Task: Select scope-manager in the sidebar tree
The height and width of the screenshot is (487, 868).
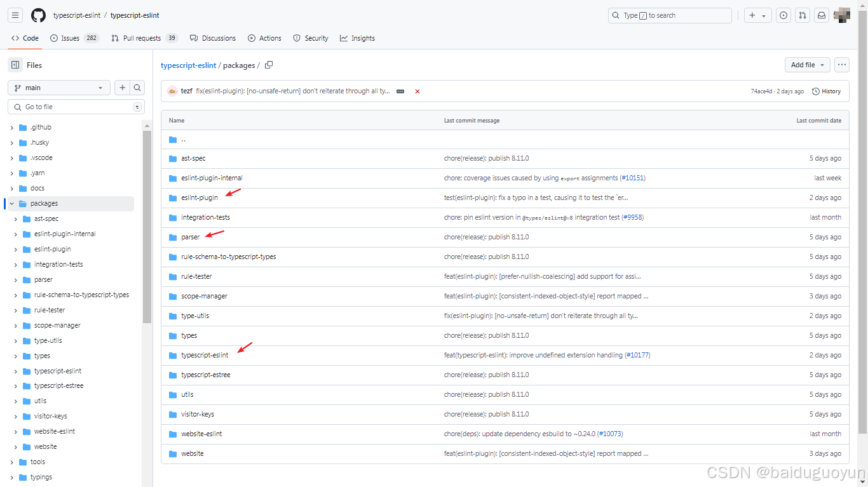Action: (x=57, y=325)
